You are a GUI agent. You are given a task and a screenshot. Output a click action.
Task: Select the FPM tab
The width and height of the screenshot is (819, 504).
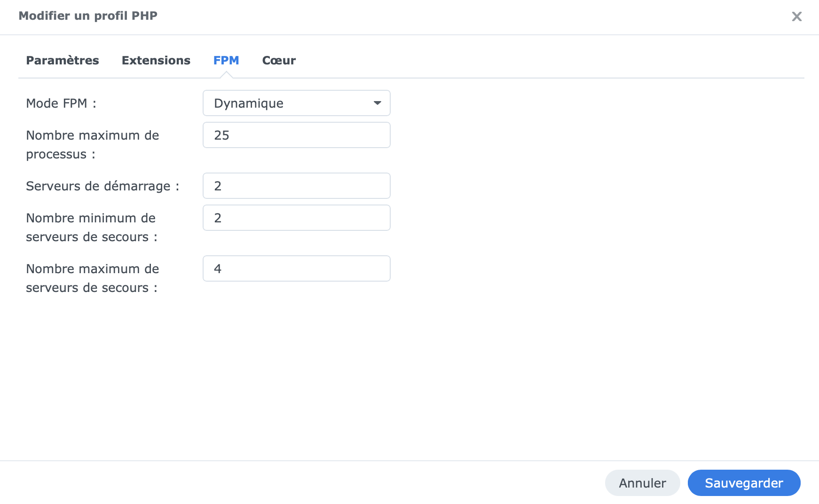coord(226,61)
